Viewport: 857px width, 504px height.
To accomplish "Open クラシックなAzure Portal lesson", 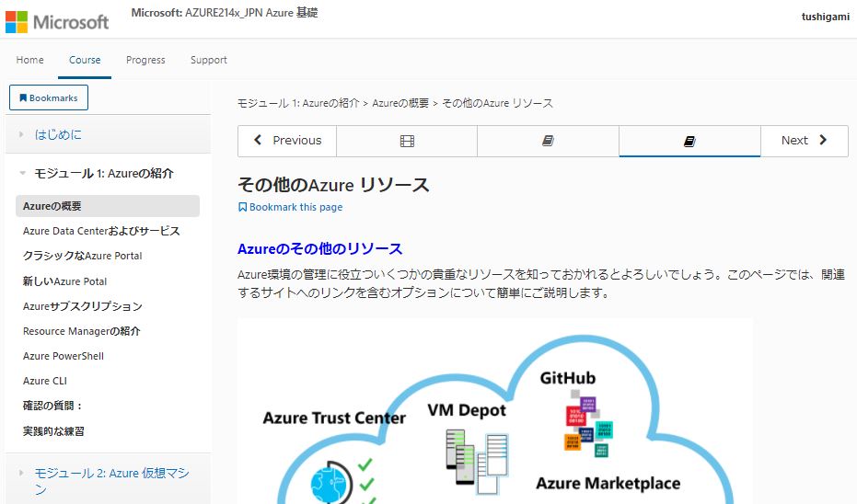I will [x=83, y=256].
